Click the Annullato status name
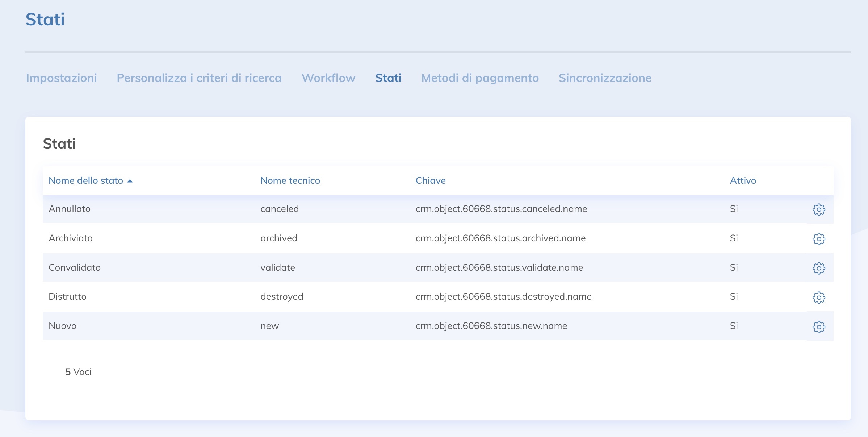Screen dimensions: 868x437 (70, 209)
